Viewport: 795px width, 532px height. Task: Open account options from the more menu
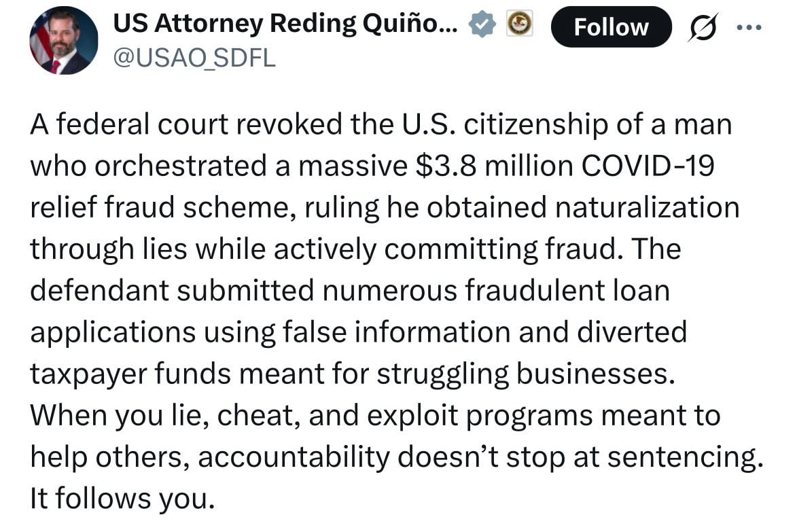[x=749, y=26]
